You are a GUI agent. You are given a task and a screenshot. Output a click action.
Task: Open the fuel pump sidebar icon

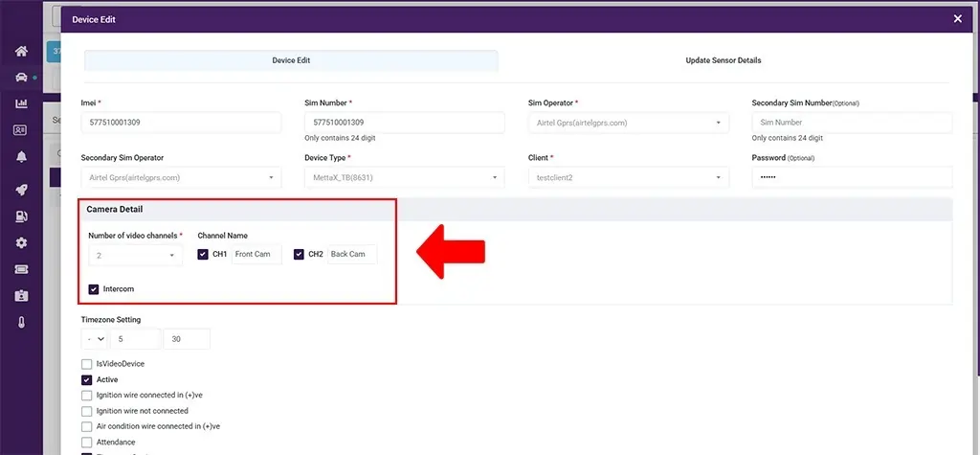21,216
